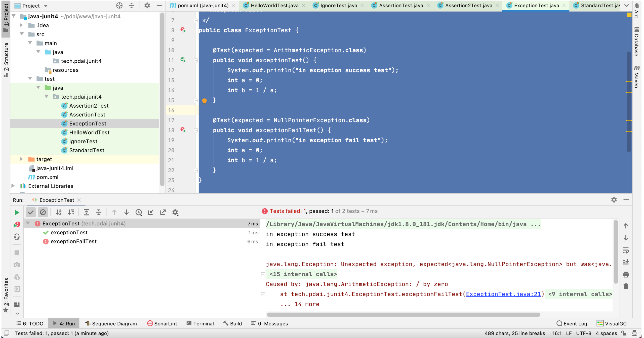Select exceptionTest passed result row
This screenshot has width=644, height=338.
click(142, 233)
